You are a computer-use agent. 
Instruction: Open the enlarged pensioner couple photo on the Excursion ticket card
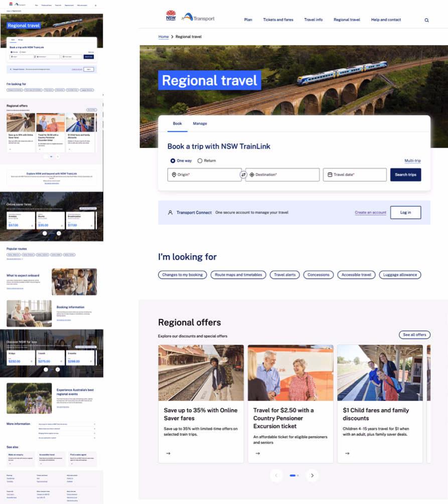tap(290, 373)
